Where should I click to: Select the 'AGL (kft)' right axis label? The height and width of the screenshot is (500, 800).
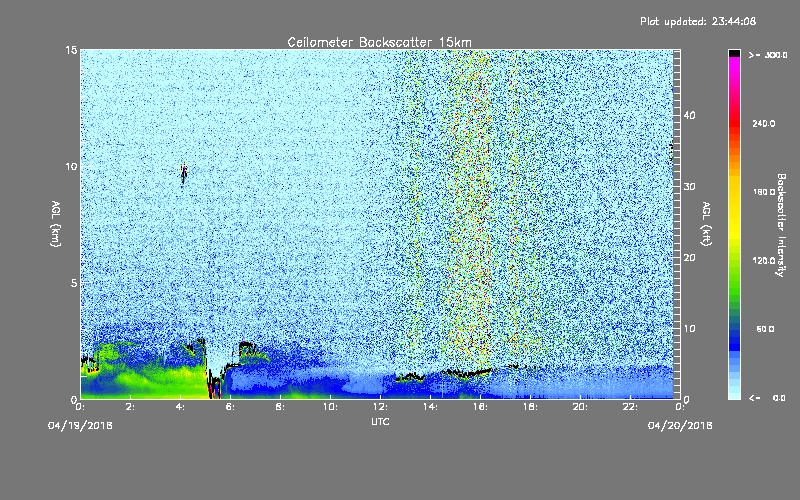pyautogui.click(x=706, y=224)
